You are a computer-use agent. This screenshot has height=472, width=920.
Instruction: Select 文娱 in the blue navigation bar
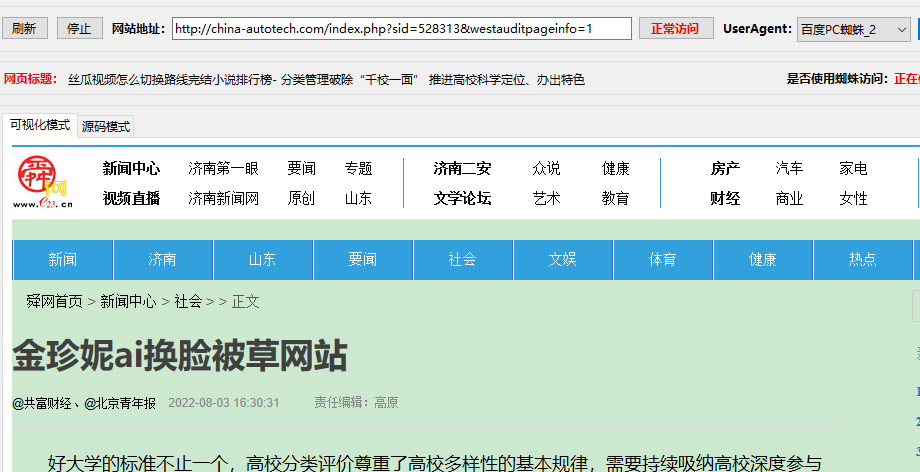pyautogui.click(x=563, y=259)
